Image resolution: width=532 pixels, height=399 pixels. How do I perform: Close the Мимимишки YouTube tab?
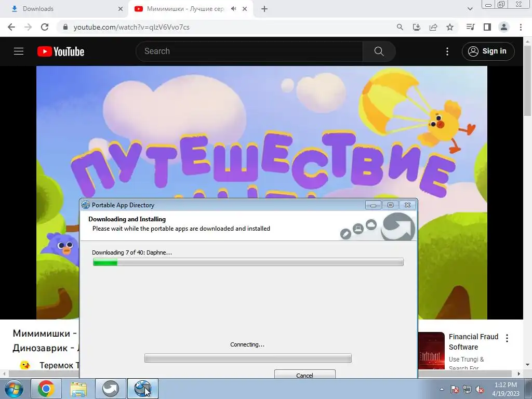(245, 9)
